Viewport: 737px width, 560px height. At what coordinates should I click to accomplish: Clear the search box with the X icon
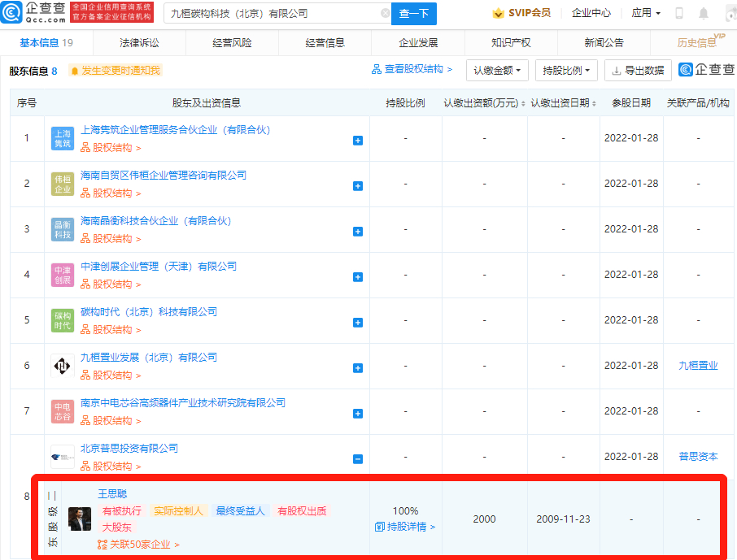coord(385,13)
